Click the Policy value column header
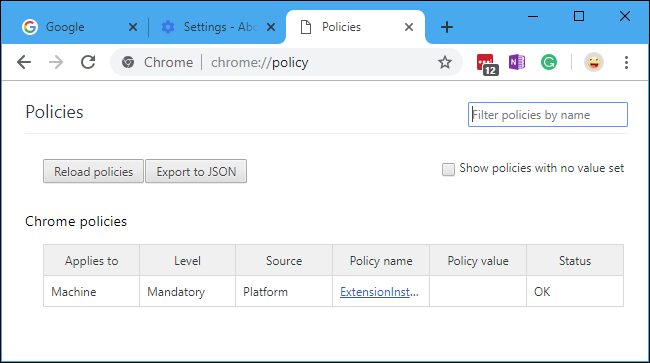650x363 pixels. click(x=478, y=261)
